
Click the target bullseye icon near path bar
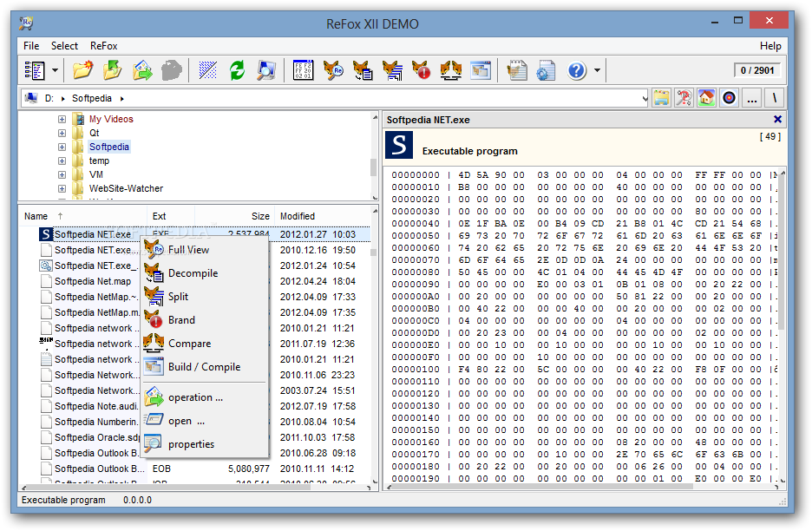(729, 98)
